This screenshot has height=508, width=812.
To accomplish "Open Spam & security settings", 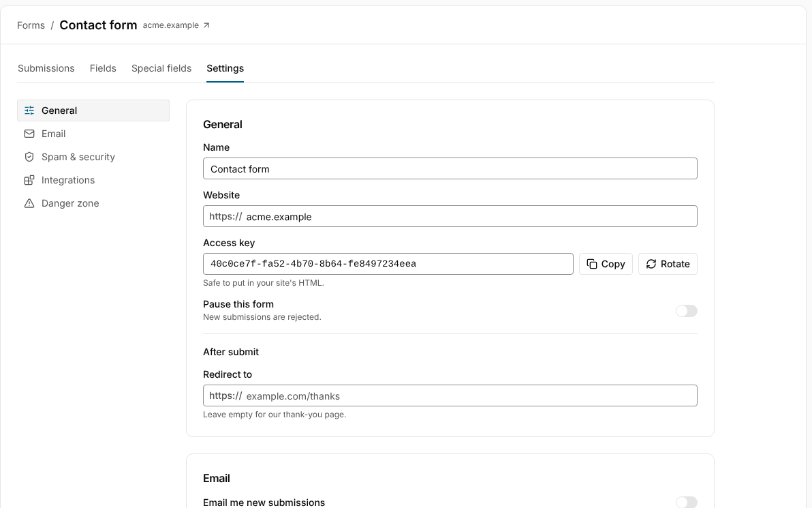I will coord(93,157).
